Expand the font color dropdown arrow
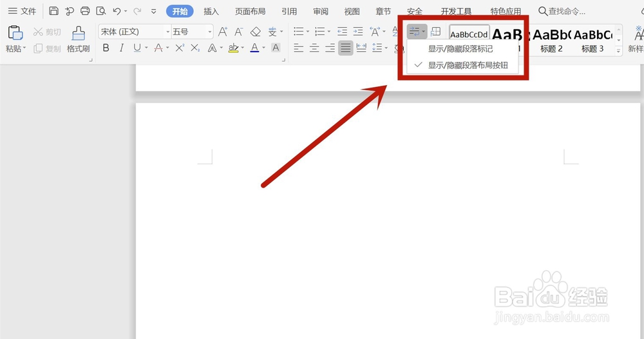Viewport: 644px width, 339px height. pyautogui.click(x=263, y=48)
